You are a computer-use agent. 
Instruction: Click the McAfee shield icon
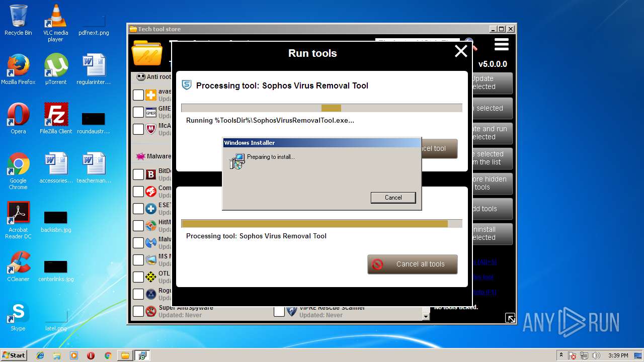point(151,129)
